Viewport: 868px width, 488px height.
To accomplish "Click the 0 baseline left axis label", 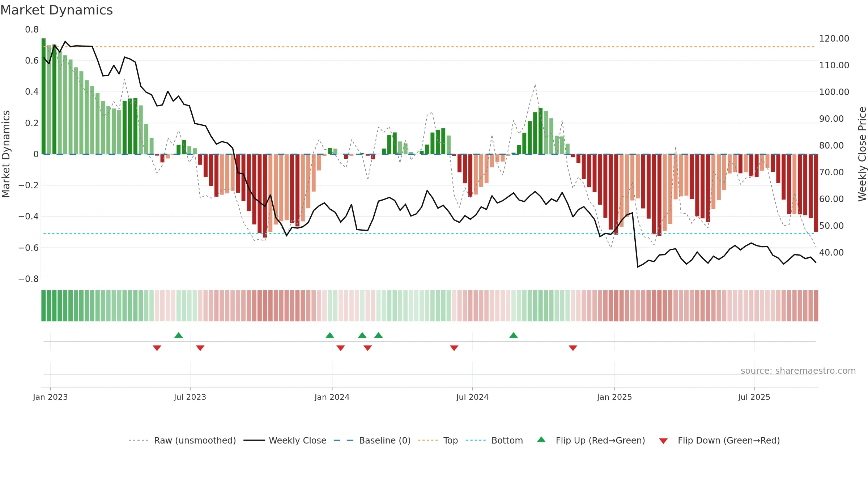I will (36, 154).
